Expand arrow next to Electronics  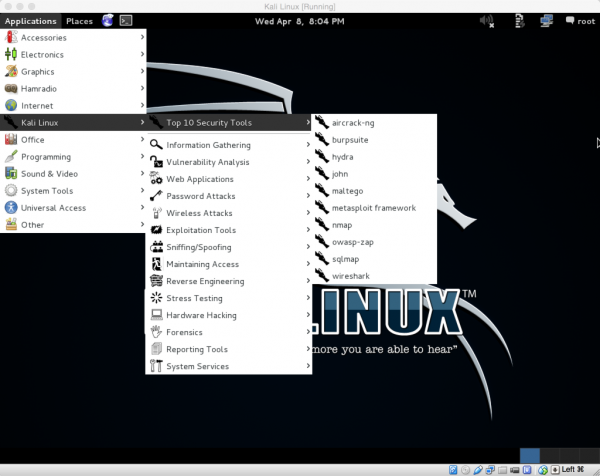coord(142,54)
